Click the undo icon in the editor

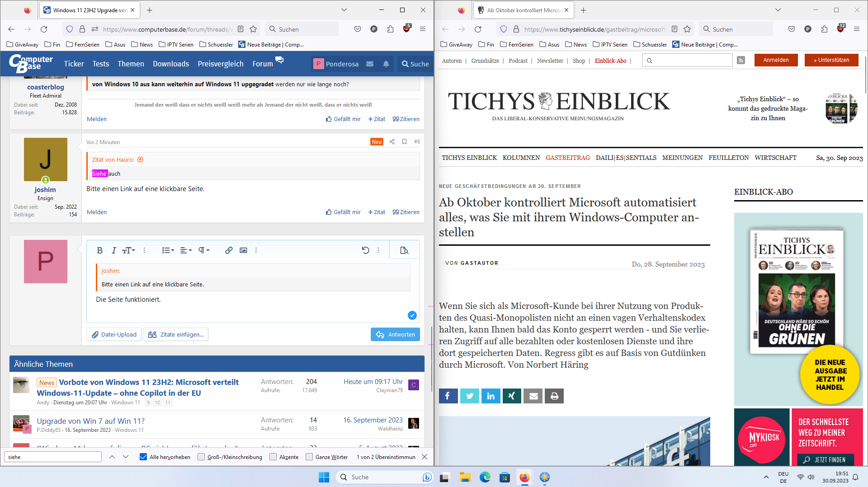coord(365,250)
